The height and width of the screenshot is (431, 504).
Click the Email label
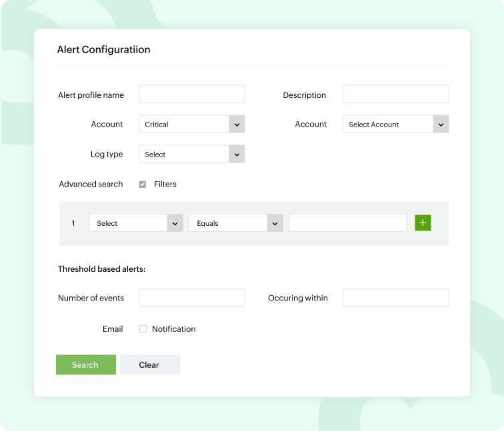[113, 329]
